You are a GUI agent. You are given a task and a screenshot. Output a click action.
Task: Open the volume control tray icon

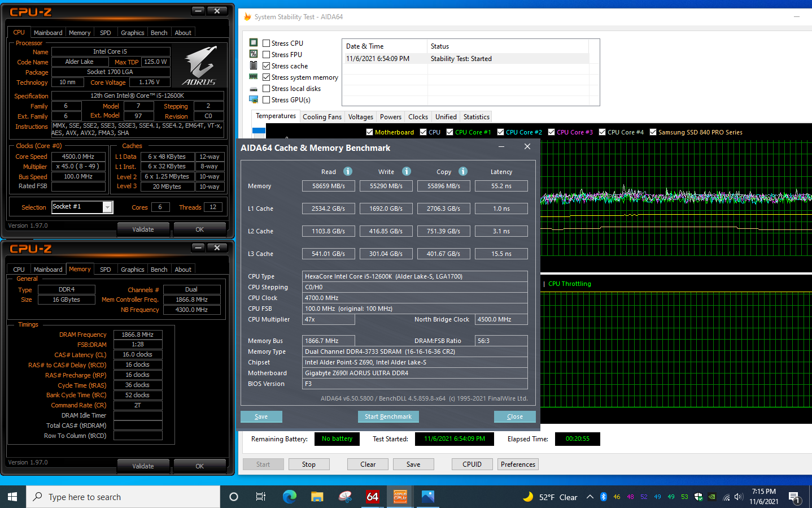(x=739, y=497)
